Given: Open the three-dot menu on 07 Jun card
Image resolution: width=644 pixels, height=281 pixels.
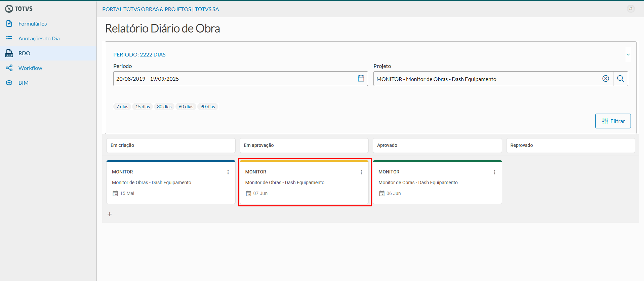Looking at the screenshot, I should coord(361,172).
